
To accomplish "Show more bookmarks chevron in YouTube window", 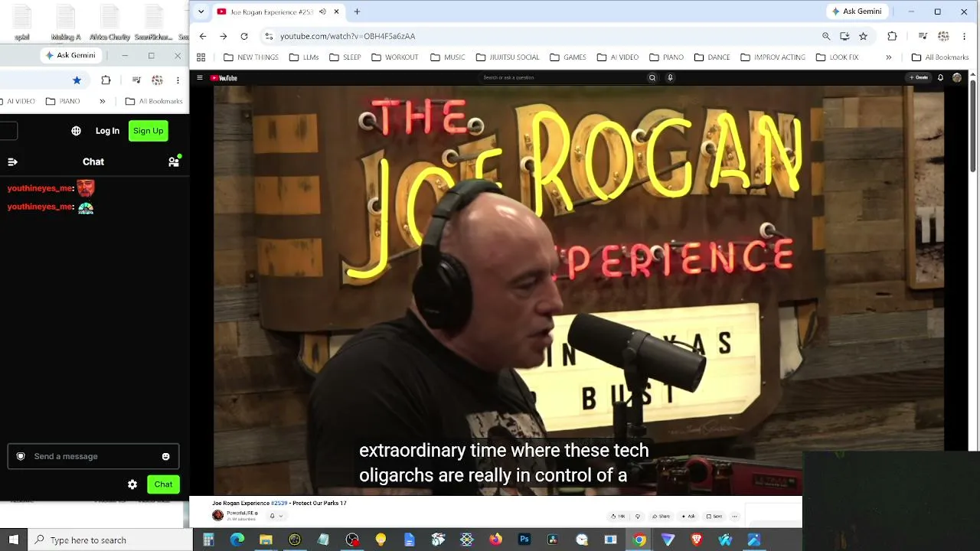I will click(888, 57).
